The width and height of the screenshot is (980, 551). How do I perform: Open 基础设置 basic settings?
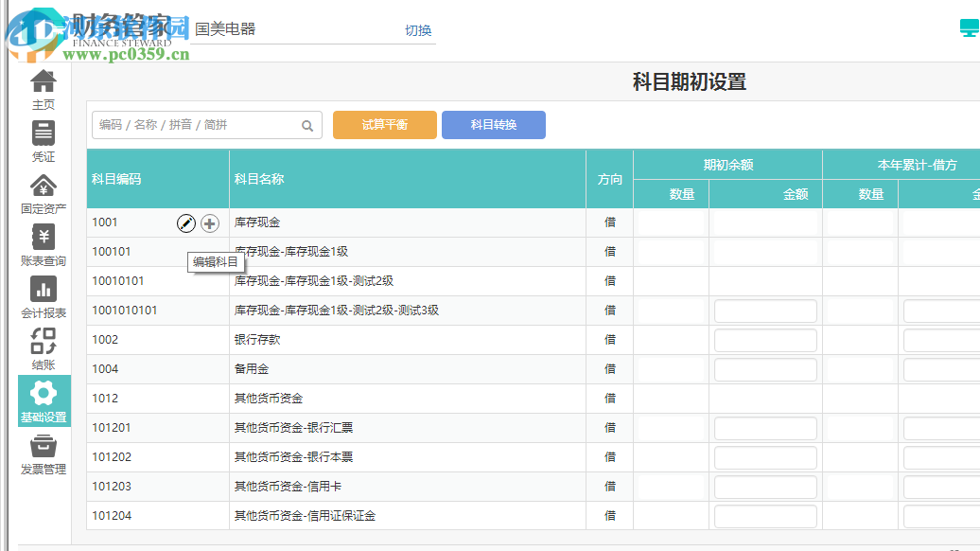click(x=43, y=400)
